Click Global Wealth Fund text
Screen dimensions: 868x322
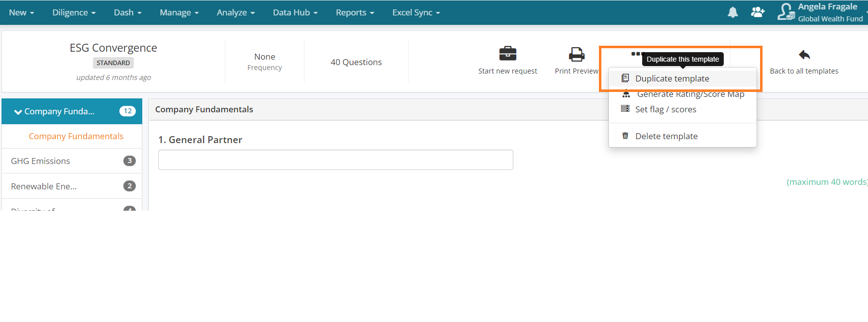tap(830, 19)
